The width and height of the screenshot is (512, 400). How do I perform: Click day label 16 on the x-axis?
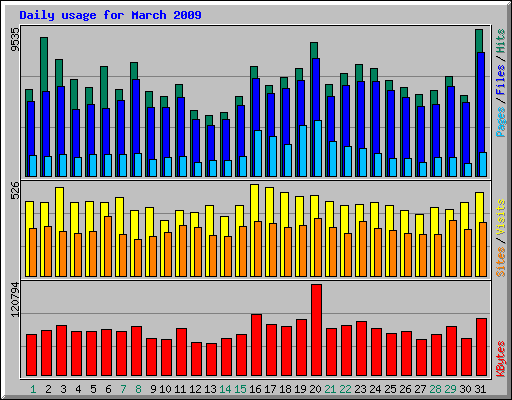pyautogui.click(x=255, y=389)
